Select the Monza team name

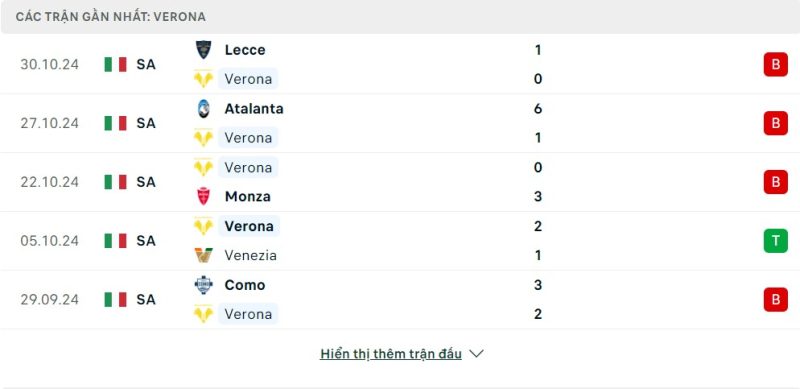(247, 197)
